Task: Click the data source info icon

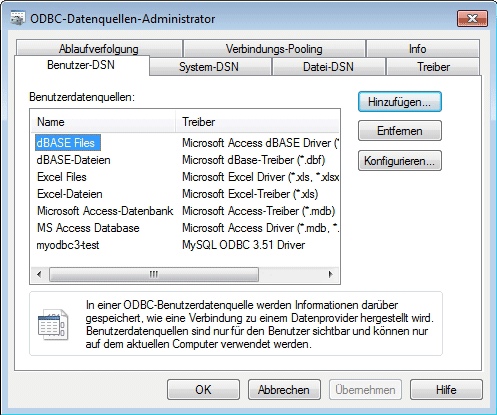Action: [53, 324]
